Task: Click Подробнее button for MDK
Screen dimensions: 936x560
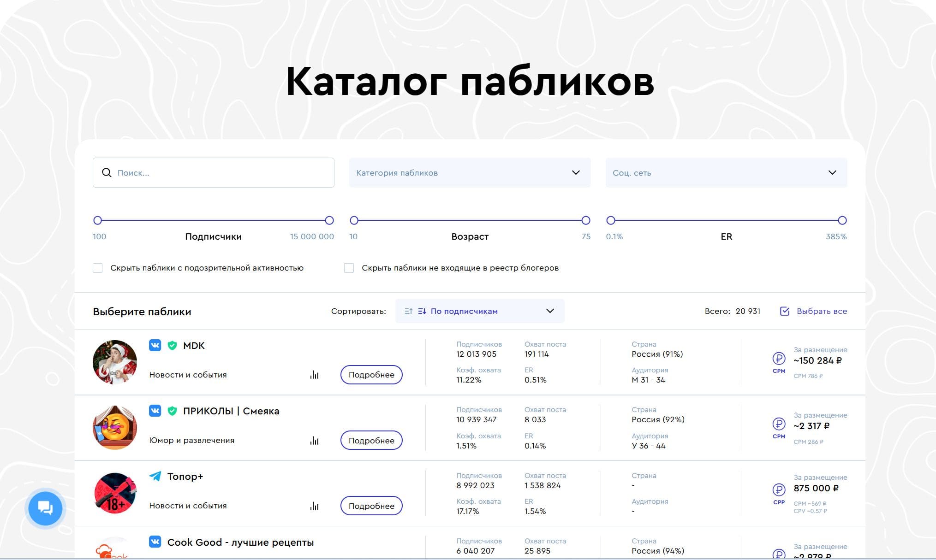Action: coord(371,375)
